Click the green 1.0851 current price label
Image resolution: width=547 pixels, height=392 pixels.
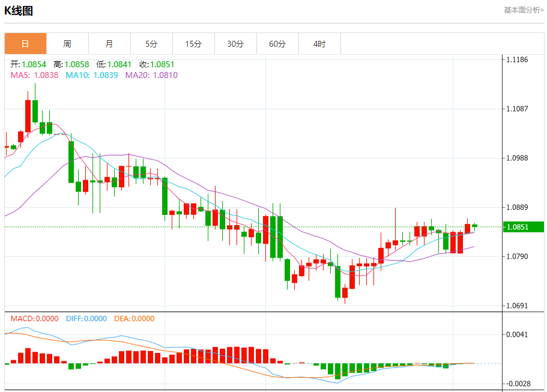[x=523, y=227]
